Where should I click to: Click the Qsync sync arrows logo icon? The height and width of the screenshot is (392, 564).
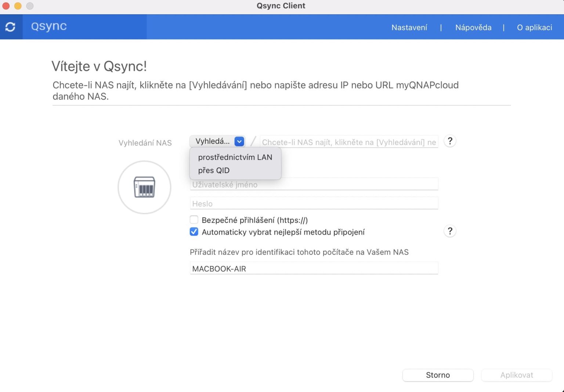click(11, 26)
